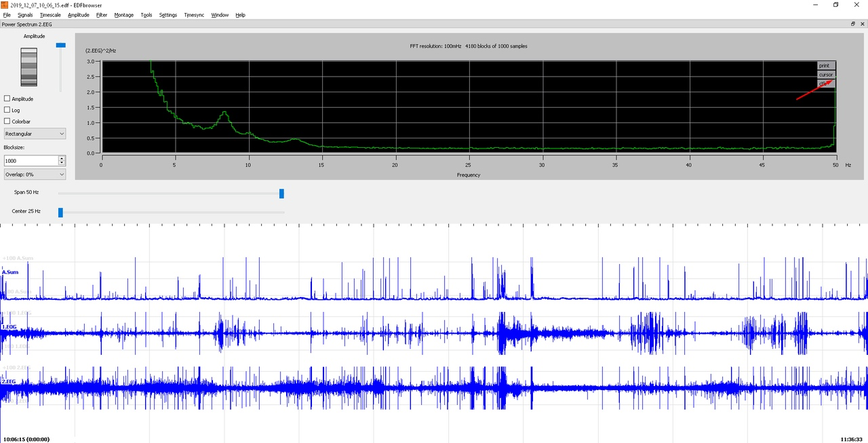The image size is (868, 443).
Task: Click the 1.EOG signal label
Action: coord(9,327)
